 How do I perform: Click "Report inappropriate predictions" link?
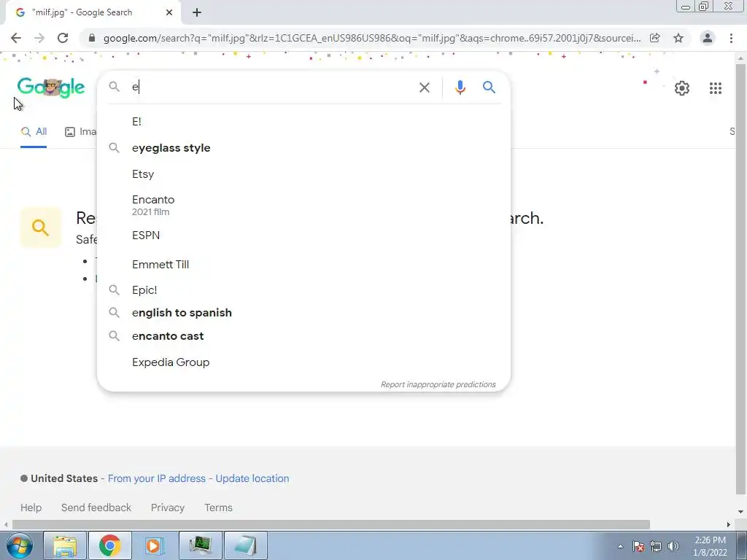pyautogui.click(x=438, y=384)
